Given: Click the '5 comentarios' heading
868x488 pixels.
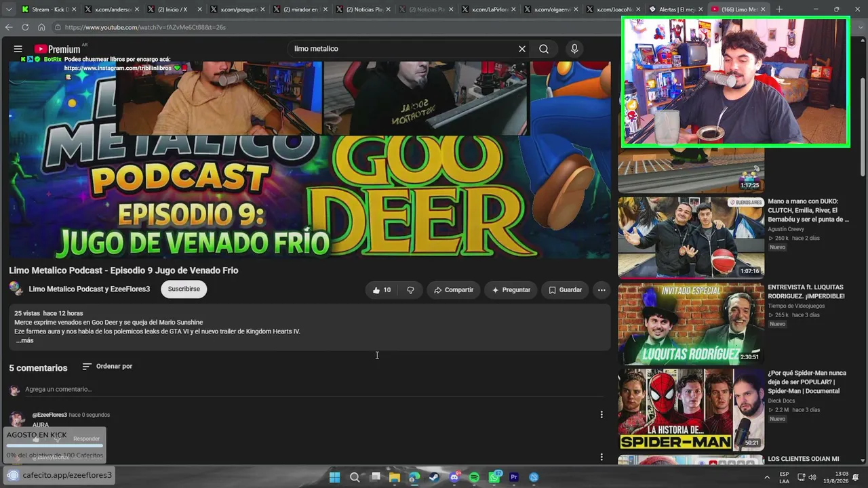Looking at the screenshot, I should 38,368.
